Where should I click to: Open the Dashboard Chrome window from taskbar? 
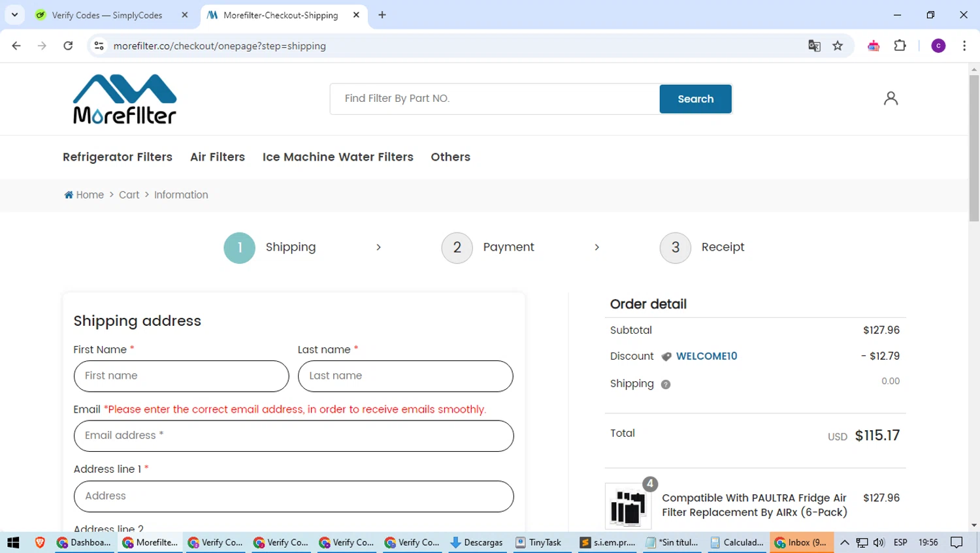(x=85, y=543)
